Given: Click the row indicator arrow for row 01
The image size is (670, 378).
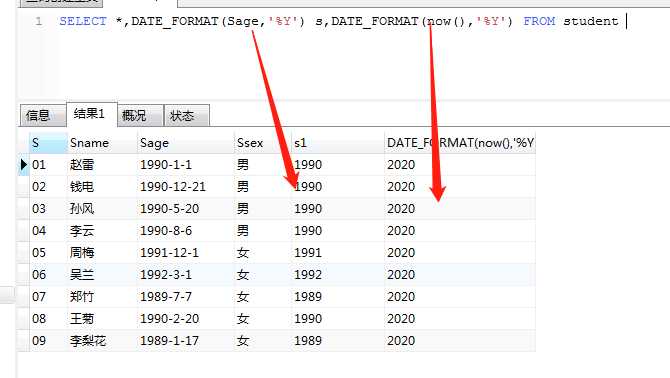Looking at the screenshot, I should [x=24, y=164].
